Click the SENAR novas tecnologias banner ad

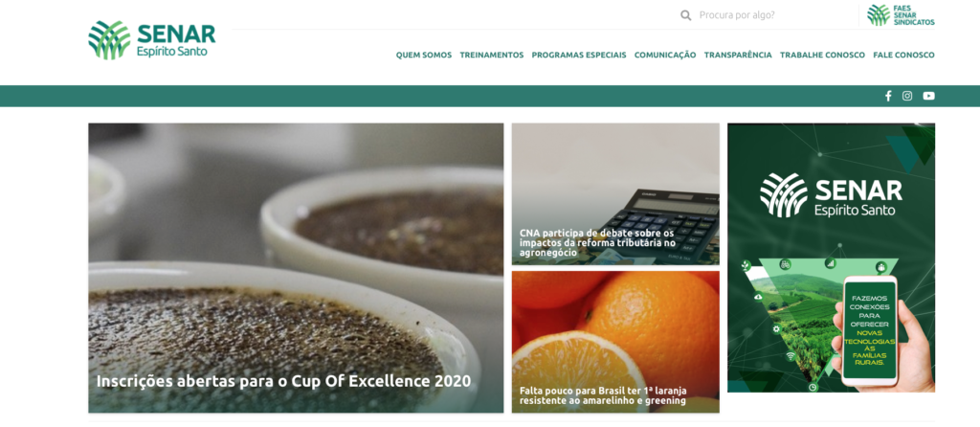832,258
